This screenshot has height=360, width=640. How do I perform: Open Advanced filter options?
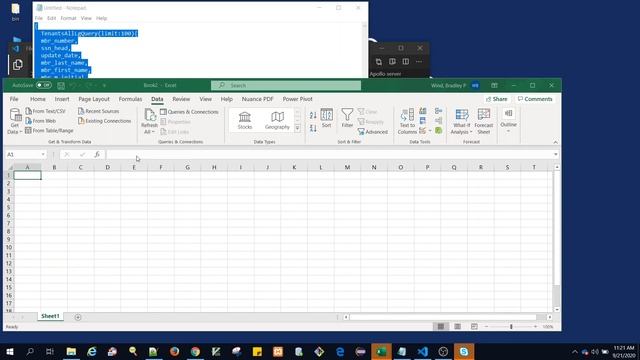coord(373,132)
